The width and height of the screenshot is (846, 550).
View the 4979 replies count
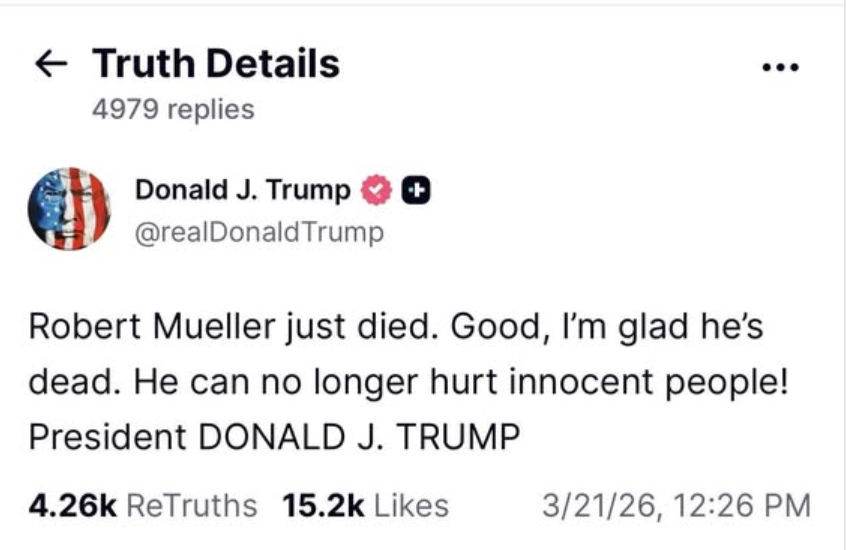click(x=173, y=109)
